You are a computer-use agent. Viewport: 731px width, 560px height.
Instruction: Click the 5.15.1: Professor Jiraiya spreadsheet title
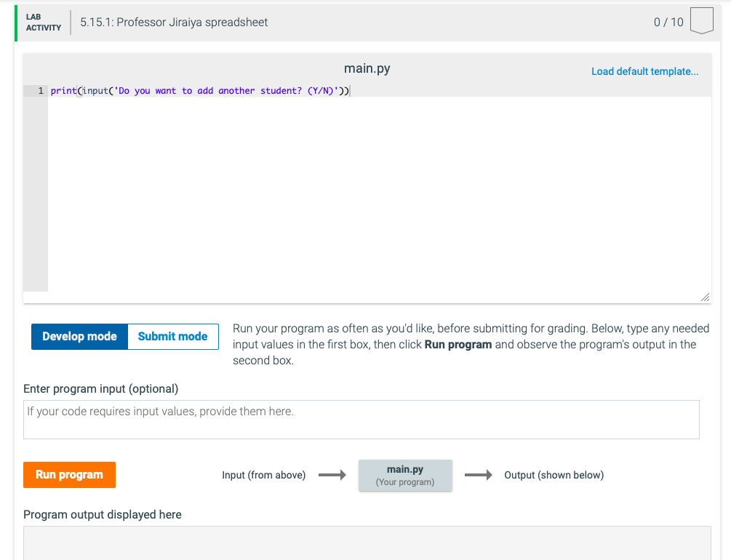tap(174, 22)
